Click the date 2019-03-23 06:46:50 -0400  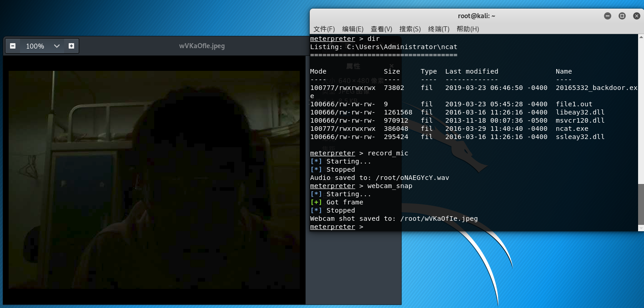coord(496,88)
